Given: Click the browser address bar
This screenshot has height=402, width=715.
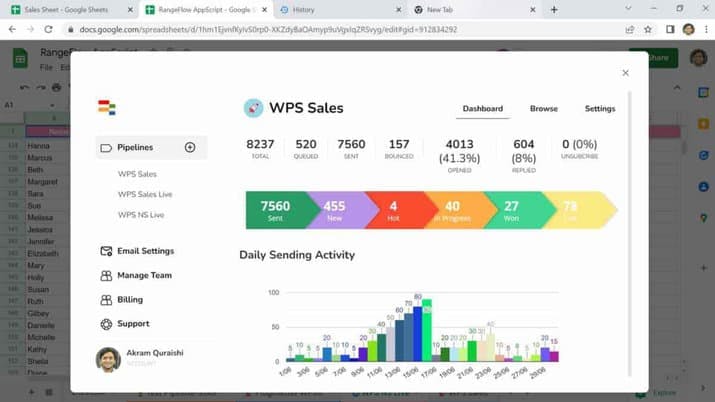Looking at the screenshot, I should click(347, 29).
